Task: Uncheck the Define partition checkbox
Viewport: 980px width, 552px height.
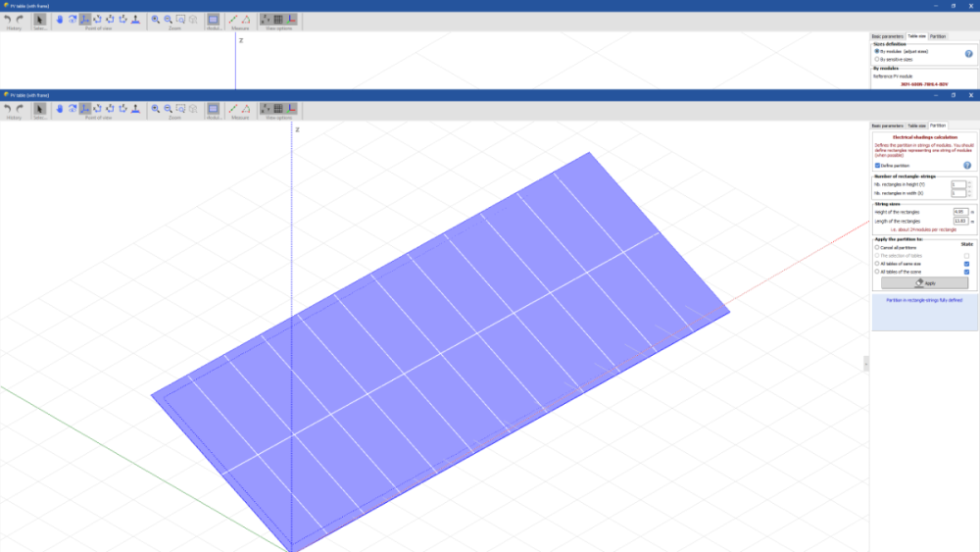Action: [x=877, y=166]
